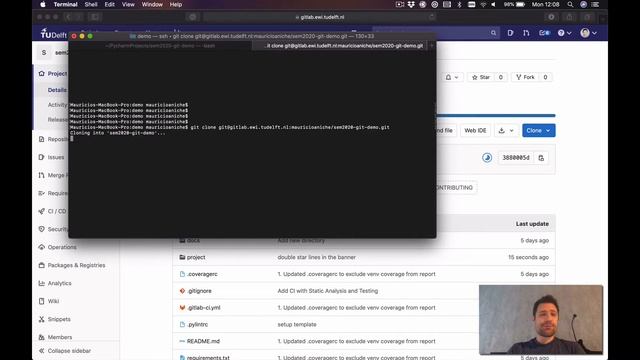This screenshot has height=360, width=640.
Task: Open Spotlight search magnifier in menu bar
Action: tap(570, 4)
